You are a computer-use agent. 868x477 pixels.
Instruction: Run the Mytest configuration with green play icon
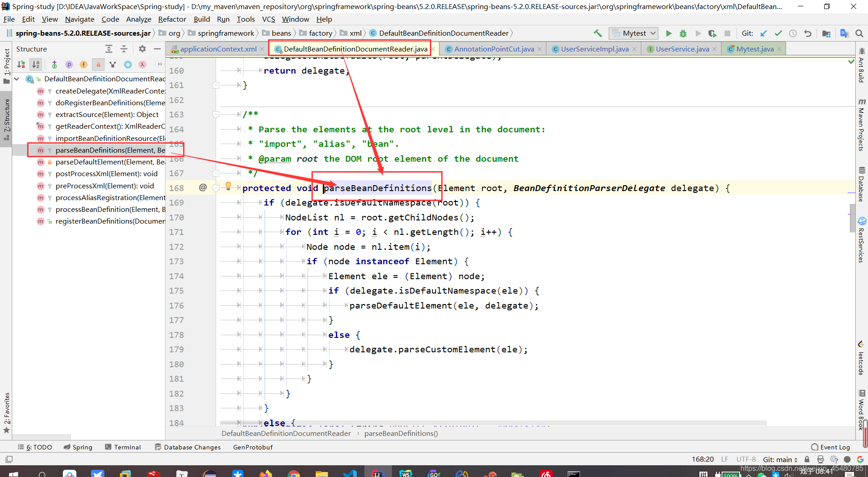click(x=669, y=33)
